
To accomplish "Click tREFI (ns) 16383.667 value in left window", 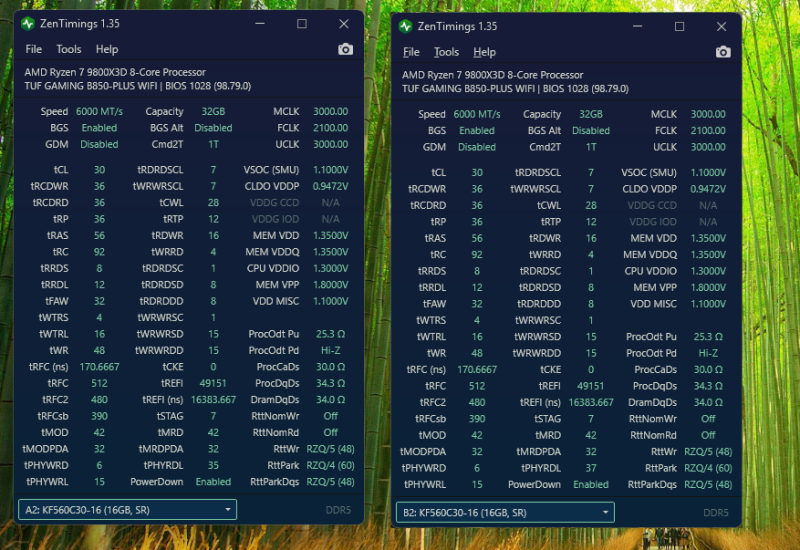I will [213, 399].
